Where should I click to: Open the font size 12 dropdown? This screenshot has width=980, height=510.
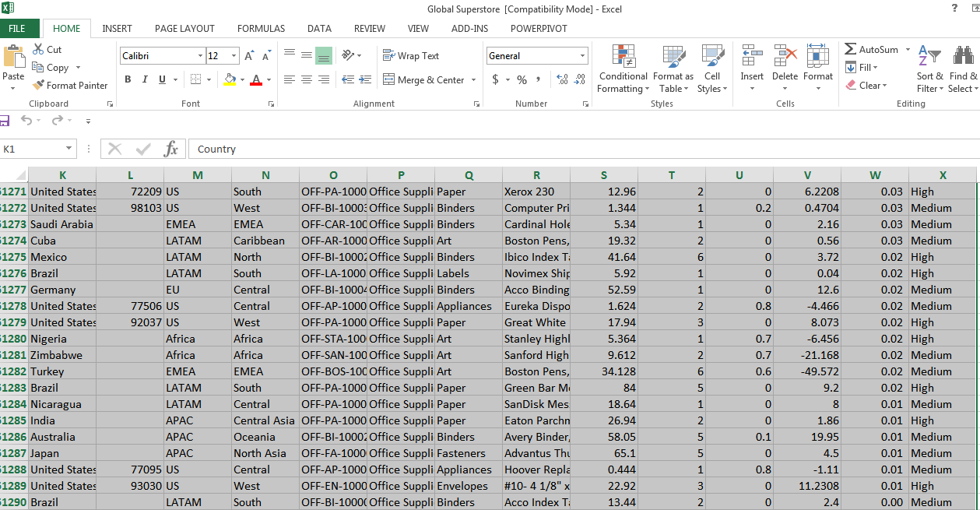coord(234,56)
